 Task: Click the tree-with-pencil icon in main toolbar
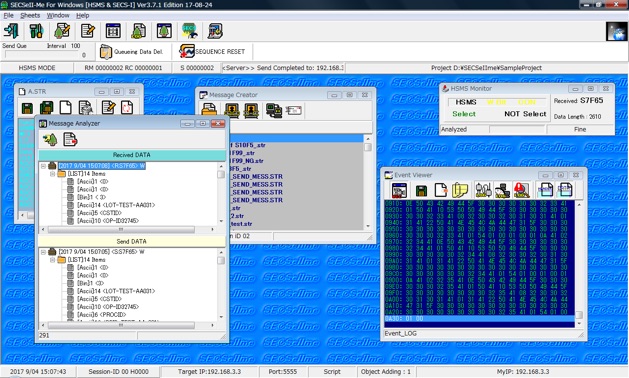click(x=62, y=31)
